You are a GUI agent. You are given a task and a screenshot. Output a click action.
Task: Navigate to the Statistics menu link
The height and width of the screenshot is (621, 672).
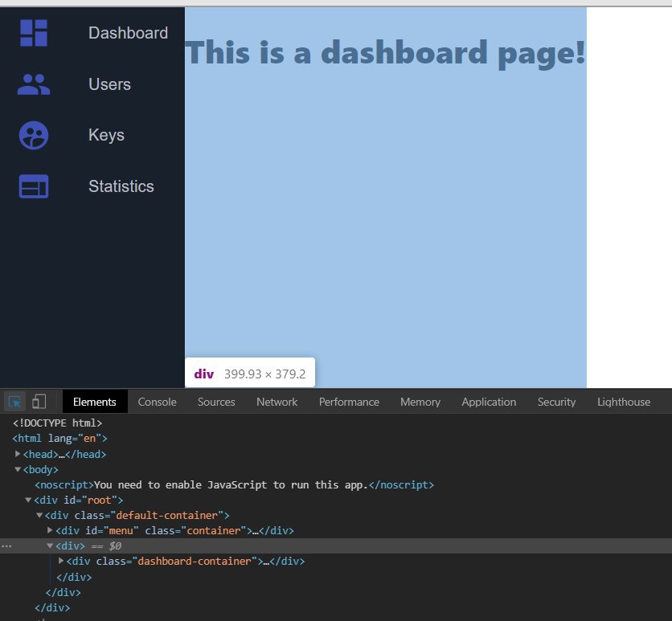tap(121, 186)
